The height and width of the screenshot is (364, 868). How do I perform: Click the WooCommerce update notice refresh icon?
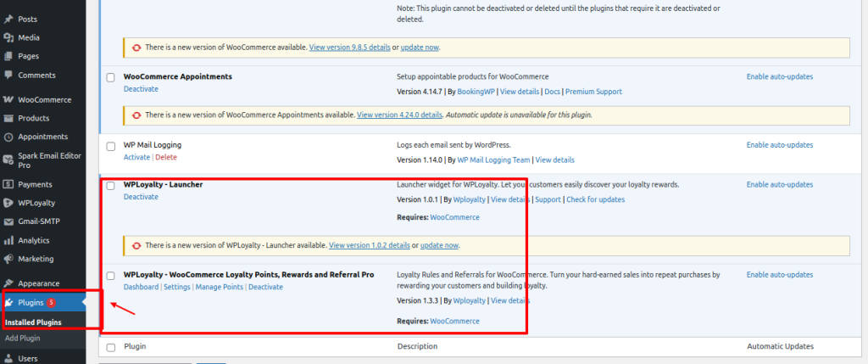(136, 48)
